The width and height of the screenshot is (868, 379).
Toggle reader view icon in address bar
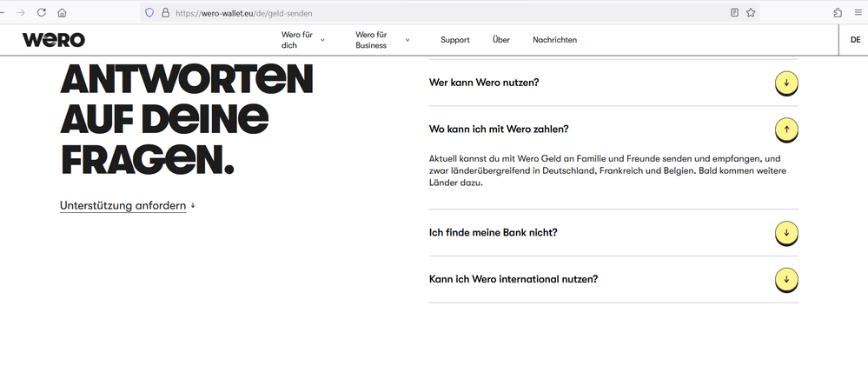click(734, 13)
